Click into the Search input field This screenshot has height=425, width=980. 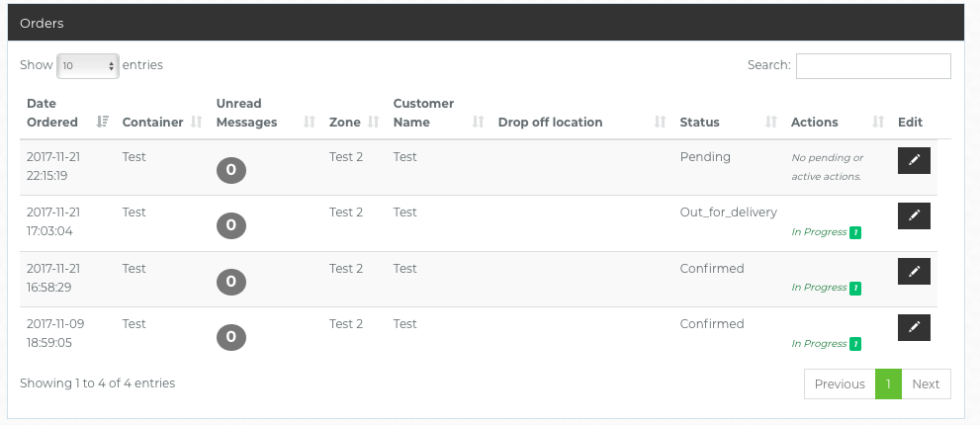tap(872, 66)
